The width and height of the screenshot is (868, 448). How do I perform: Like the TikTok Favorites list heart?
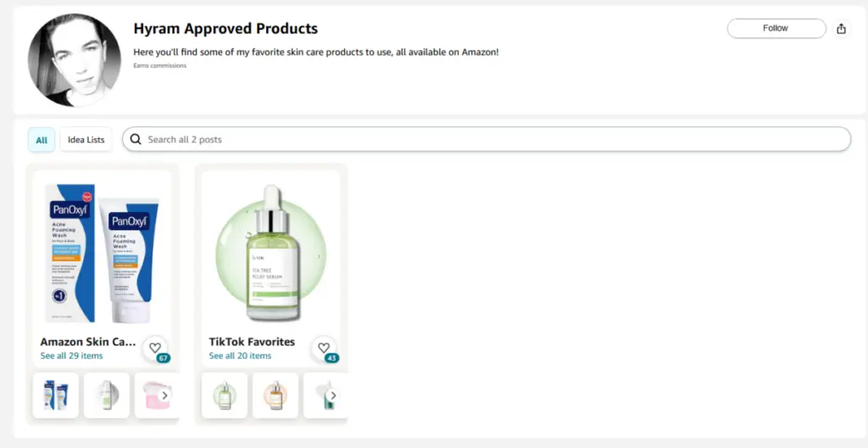tap(323, 348)
